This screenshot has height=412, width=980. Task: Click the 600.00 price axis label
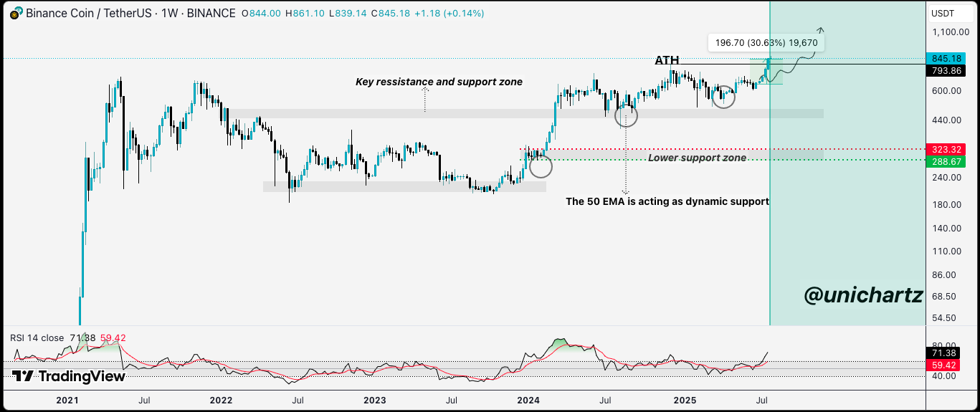tap(946, 90)
